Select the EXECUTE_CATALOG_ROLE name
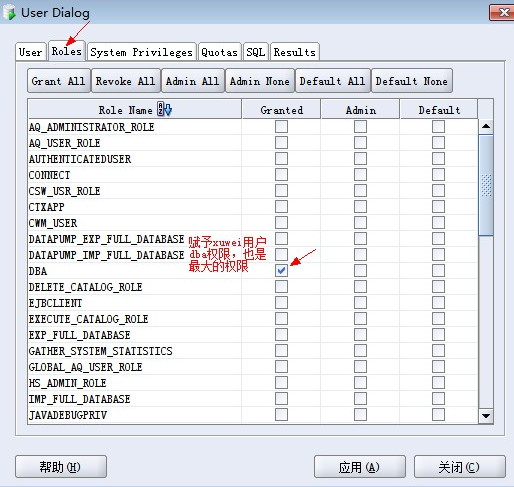The width and height of the screenshot is (514, 487). [88, 319]
